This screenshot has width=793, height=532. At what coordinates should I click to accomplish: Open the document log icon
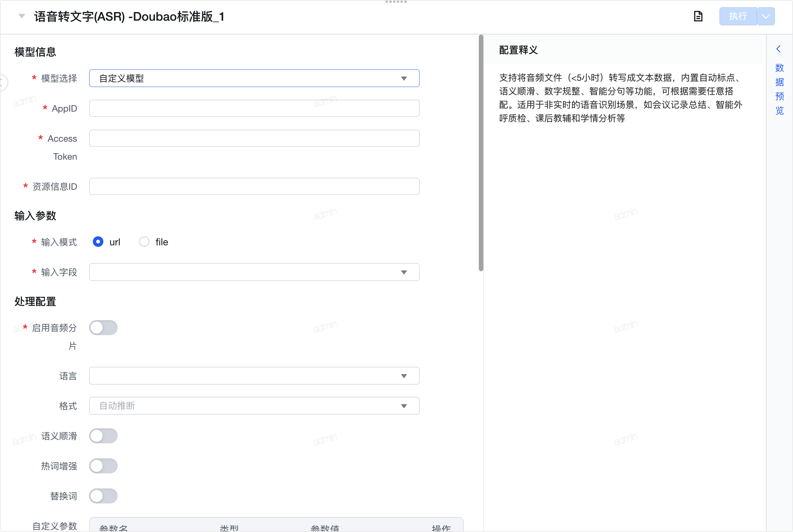click(698, 16)
